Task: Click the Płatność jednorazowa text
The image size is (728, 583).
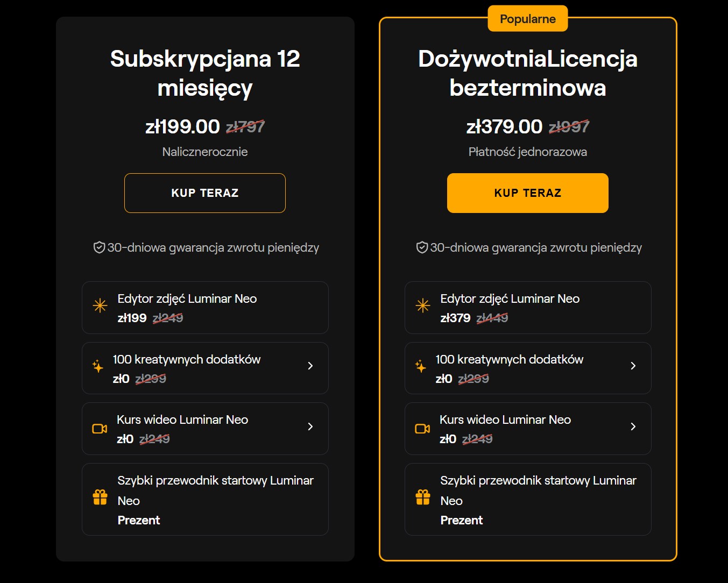Action: 527,152
